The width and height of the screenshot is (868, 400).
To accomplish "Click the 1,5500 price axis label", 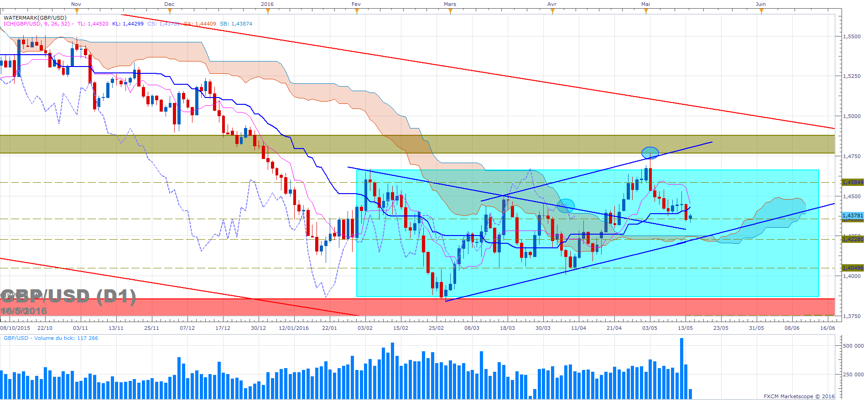I will coord(852,36).
